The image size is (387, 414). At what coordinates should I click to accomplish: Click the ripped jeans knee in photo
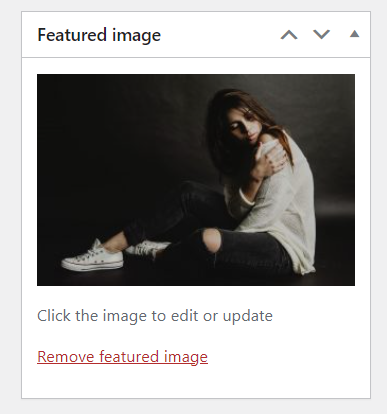(212, 241)
